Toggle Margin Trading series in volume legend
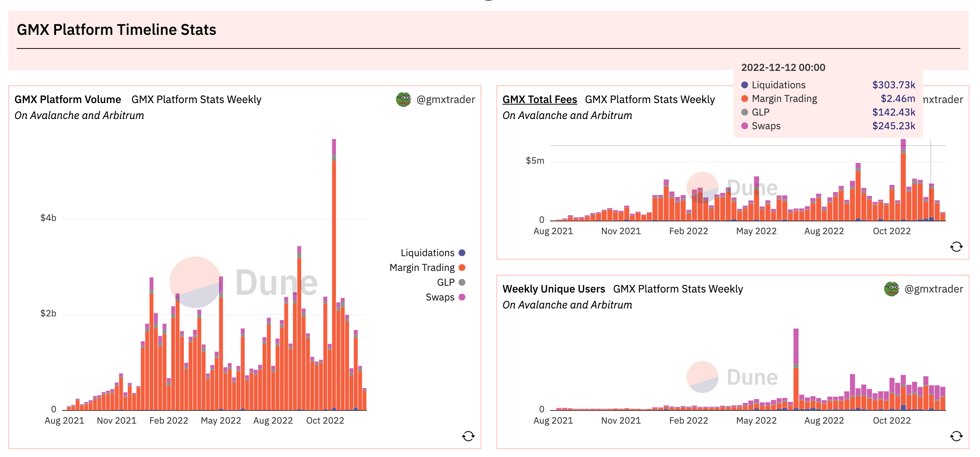 point(427,268)
